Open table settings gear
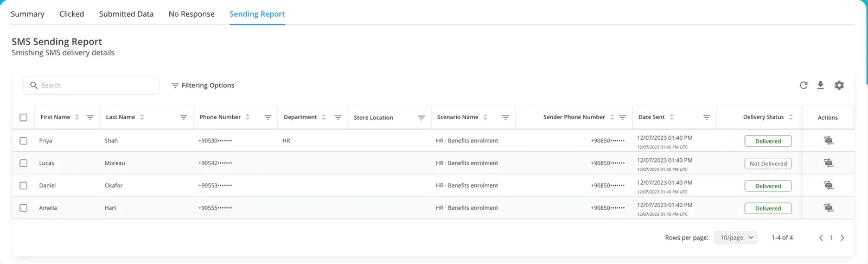 coord(839,85)
